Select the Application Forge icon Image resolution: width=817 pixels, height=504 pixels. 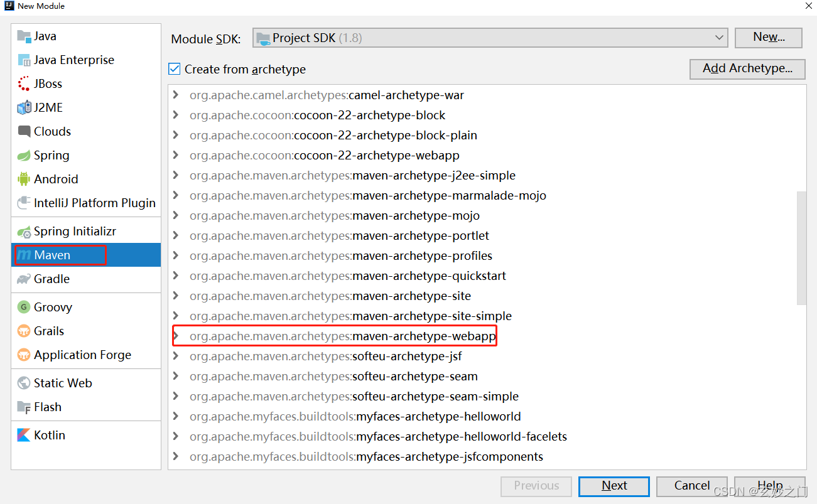pyautogui.click(x=24, y=355)
